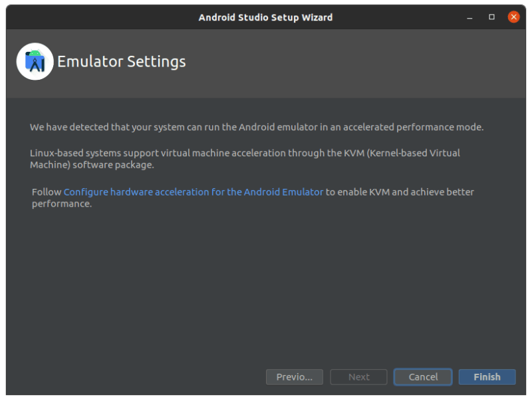Click the "We have detected" paragraph
This screenshot has width=532, height=401.
click(257, 127)
